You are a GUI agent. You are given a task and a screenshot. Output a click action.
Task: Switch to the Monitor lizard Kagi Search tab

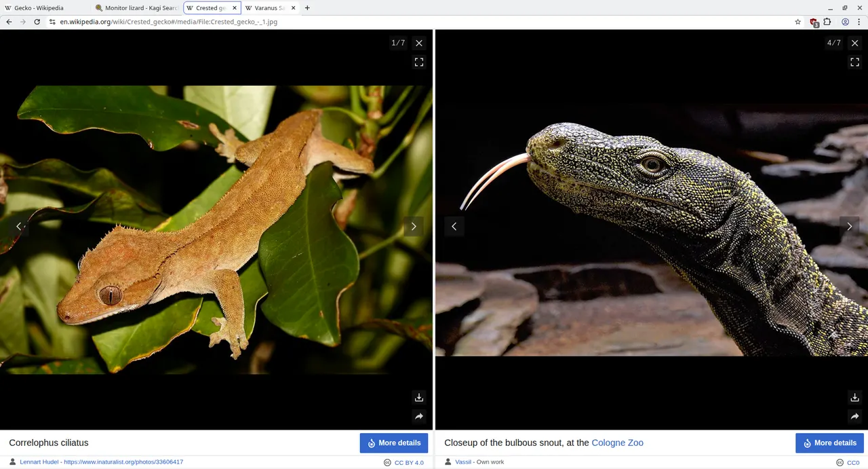pos(136,8)
